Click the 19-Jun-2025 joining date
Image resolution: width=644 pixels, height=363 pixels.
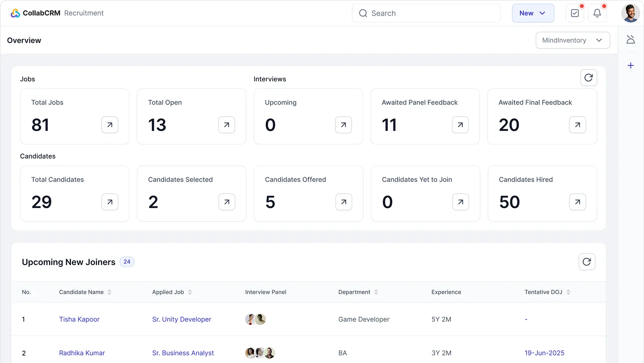[x=544, y=353]
